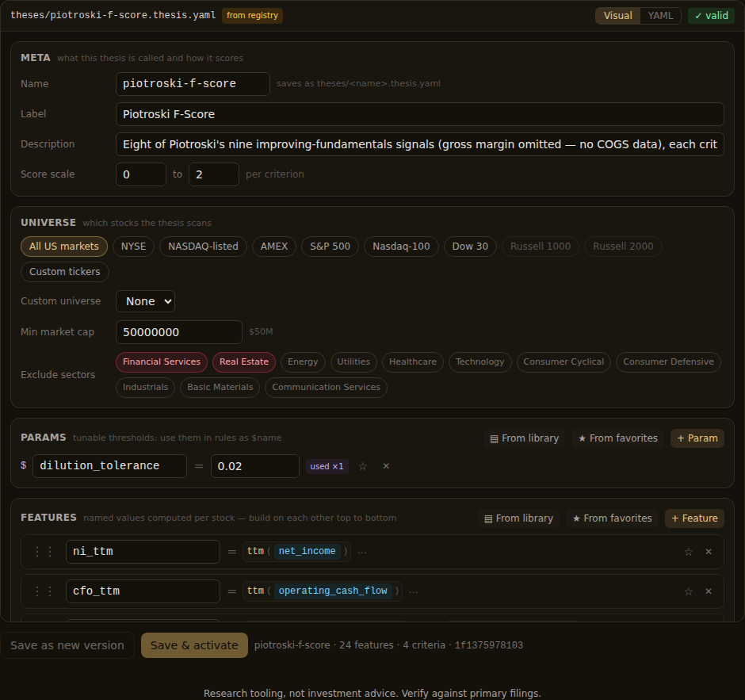Screen dimensions: 745x700
Task: Select NASDAQ-listed universe chip
Action: coord(204,247)
